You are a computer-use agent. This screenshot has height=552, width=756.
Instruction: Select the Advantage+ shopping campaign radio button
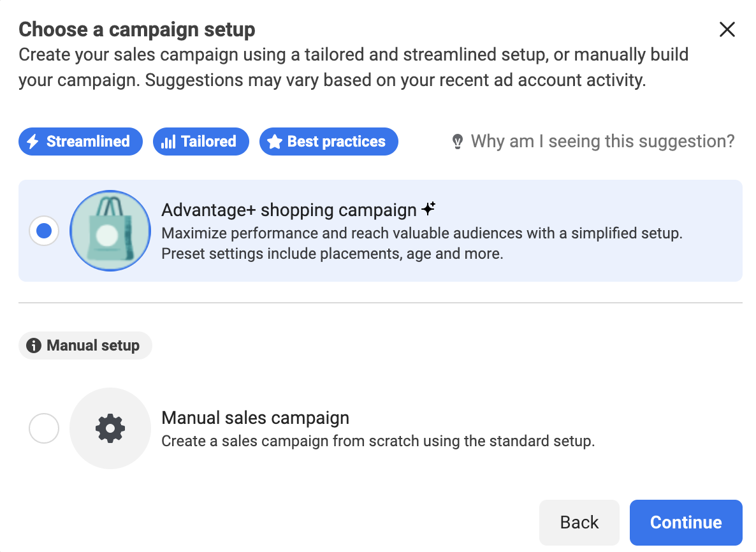(43, 231)
